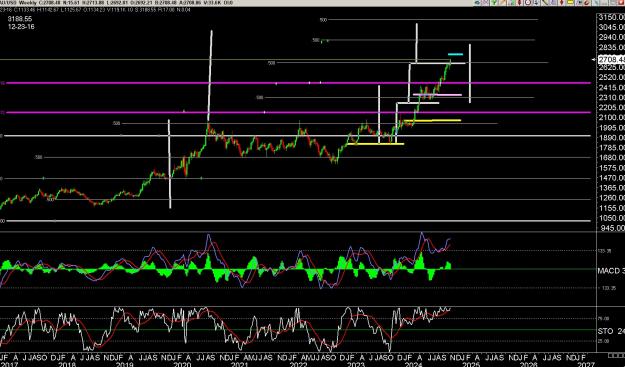The height and width of the screenshot is (367, 625).
Task: Click the 2022 year label on time axis
Action: coord(298,364)
